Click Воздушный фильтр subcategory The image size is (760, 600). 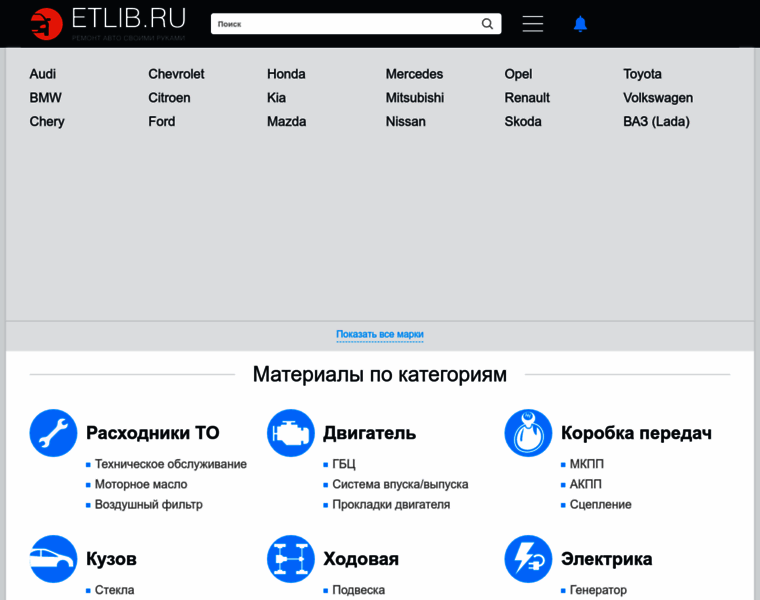pyautogui.click(x=149, y=505)
